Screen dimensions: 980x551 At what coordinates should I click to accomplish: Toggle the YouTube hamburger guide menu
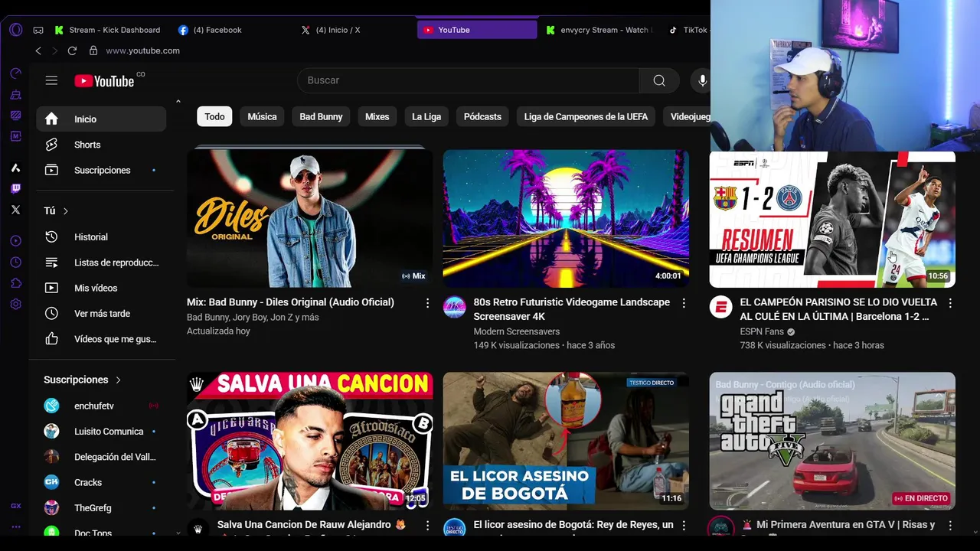51,80
